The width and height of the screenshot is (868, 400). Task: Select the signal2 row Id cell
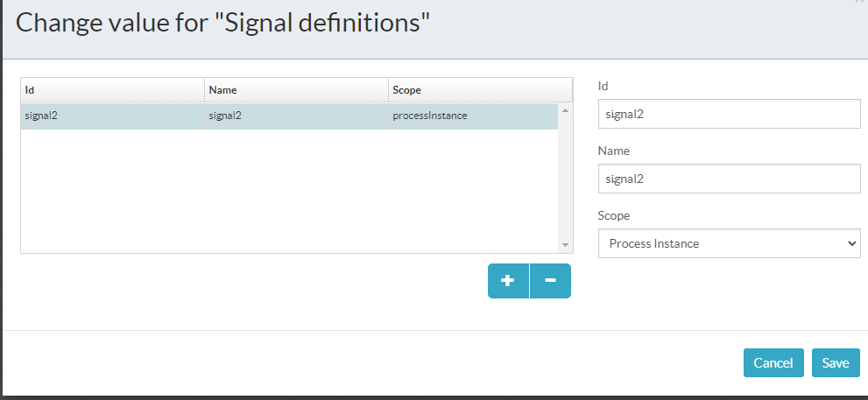coord(112,116)
